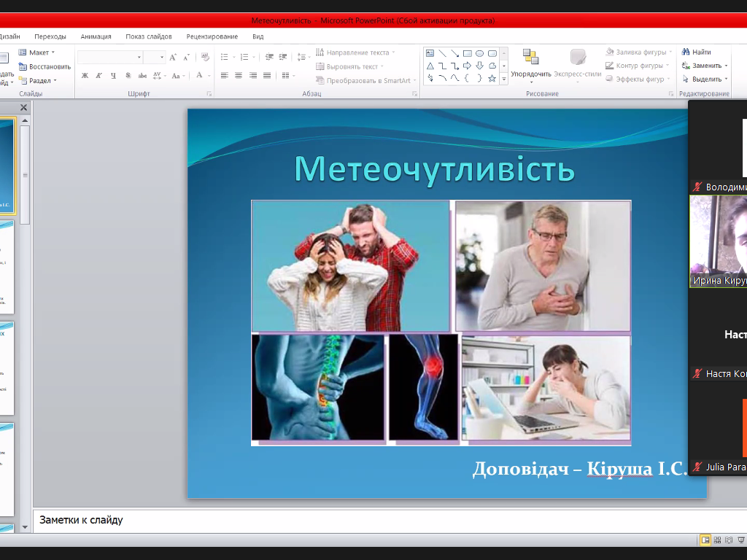Decrease list indent level
The height and width of the screenshot is (560, 747).
[269, 57]
